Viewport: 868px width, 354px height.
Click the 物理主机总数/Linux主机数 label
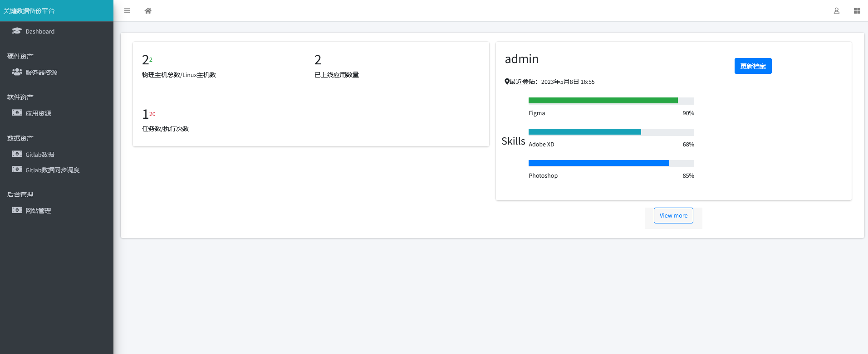(x=179, y=75)
